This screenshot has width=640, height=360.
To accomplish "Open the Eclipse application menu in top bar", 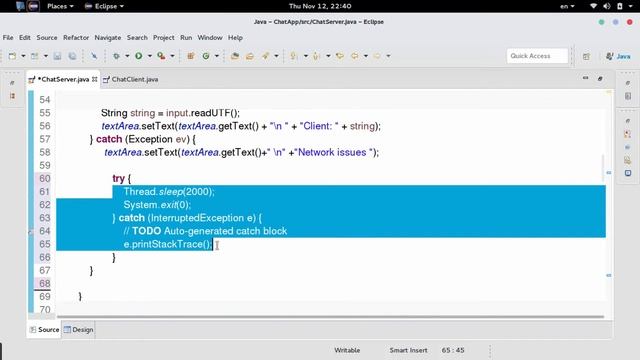I will [104, 6].
